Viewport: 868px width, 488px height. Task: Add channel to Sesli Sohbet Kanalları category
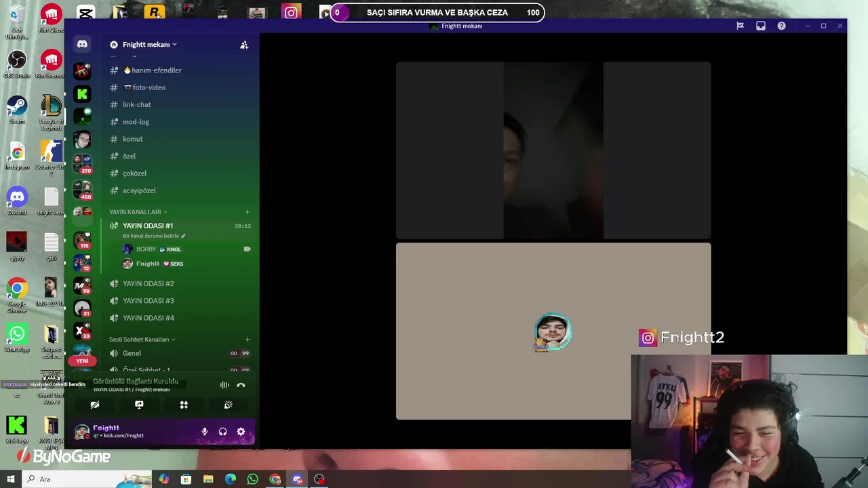(247, 340)
